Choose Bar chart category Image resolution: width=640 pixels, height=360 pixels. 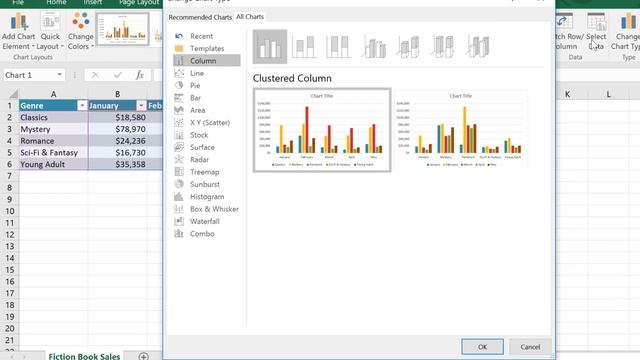click(207, 98)
